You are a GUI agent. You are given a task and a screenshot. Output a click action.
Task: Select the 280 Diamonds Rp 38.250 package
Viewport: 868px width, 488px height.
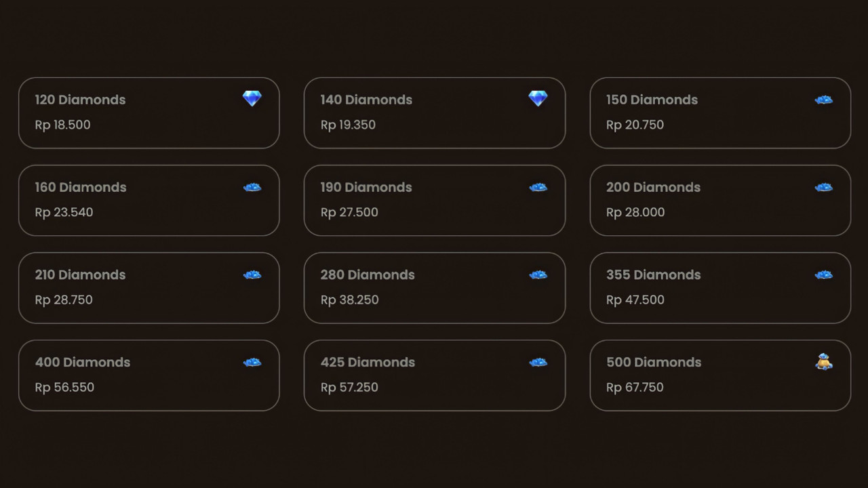coord(435,288)
